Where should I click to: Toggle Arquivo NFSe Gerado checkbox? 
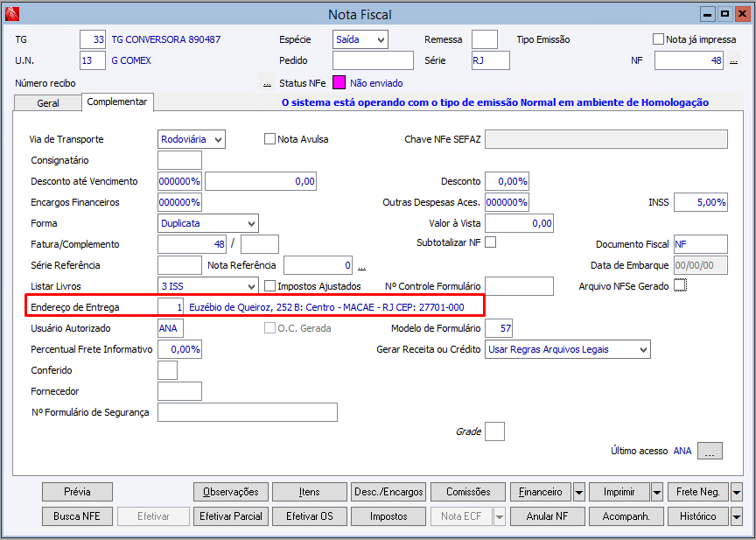(x=680, y=285)
